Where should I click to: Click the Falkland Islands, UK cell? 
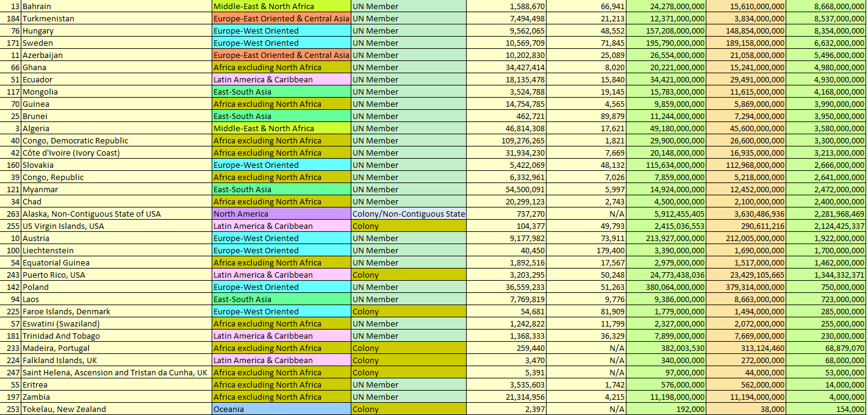point(117,360)
